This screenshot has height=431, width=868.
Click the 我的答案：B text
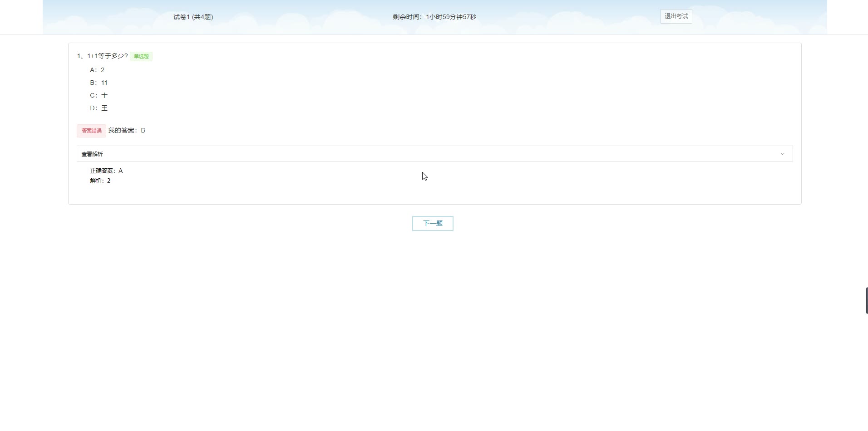coord(127,130)
